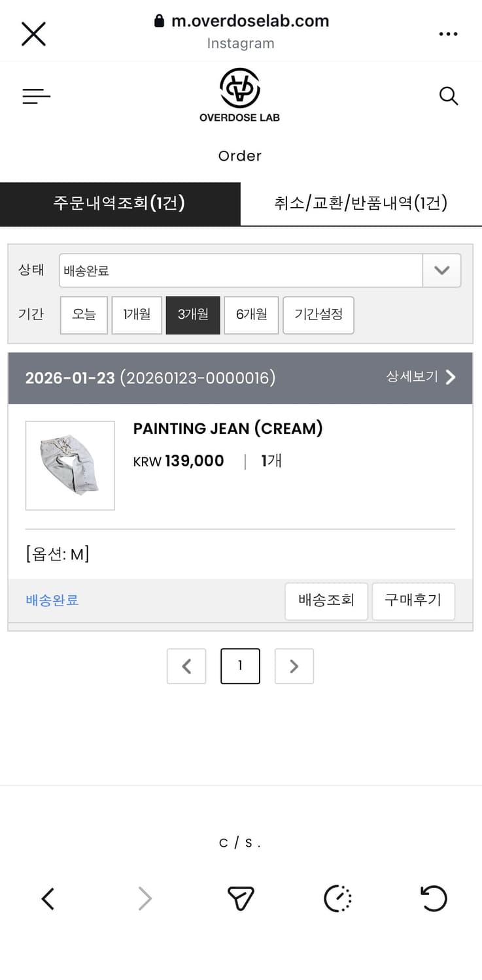
Task: Go back with the browser back arrow
Action: [48, 899]
